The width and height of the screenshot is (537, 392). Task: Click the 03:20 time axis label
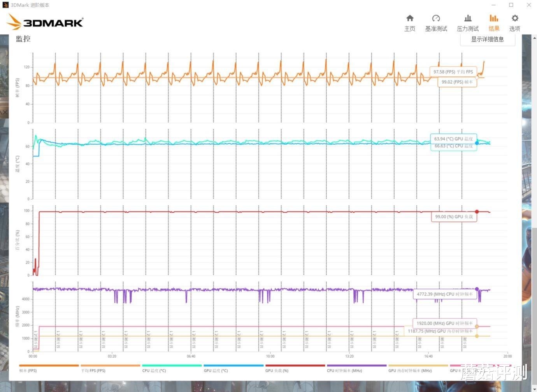pyautogui.click(x=112, y=356)
